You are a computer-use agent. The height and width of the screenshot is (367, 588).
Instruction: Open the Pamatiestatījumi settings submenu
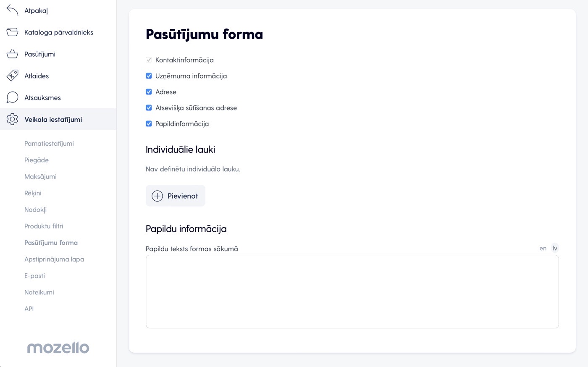pos(49,144)
